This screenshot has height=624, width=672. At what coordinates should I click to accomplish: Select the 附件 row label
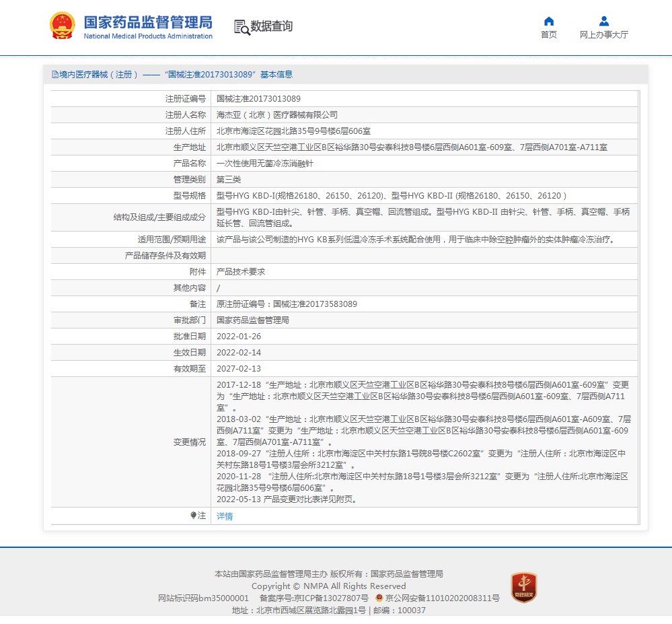point(198,272)
